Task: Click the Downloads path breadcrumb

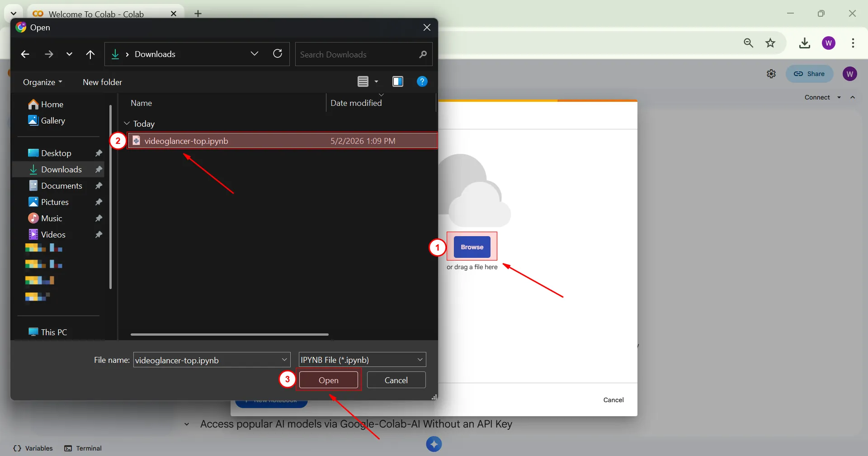Action: click(x=155, y=54)
